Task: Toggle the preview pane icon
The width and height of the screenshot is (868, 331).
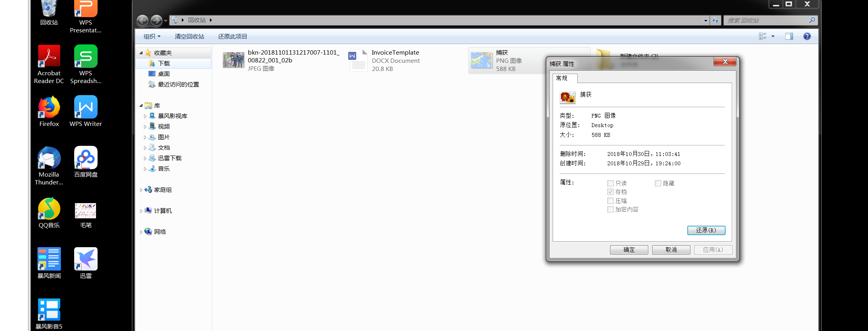Action: [x=789, y=36]
